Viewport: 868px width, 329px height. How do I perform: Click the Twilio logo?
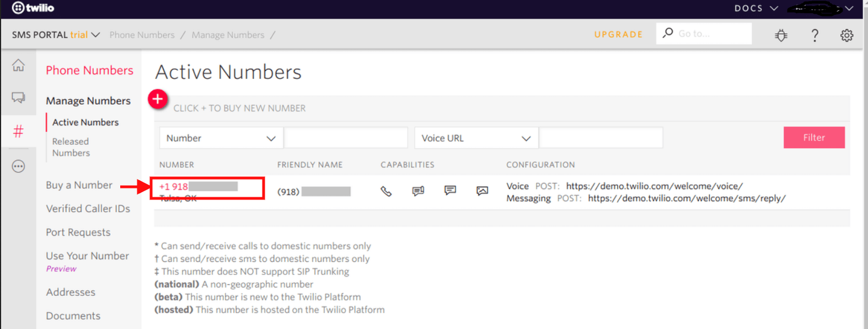point(33,8)
